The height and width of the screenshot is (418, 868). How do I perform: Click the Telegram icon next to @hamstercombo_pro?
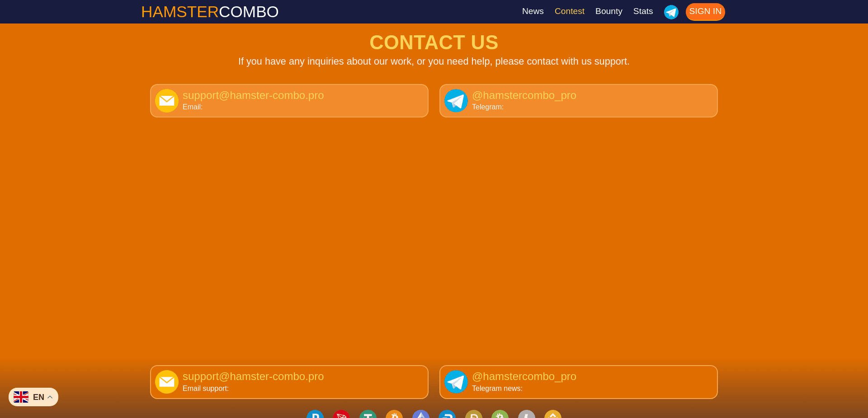point(456,101)
